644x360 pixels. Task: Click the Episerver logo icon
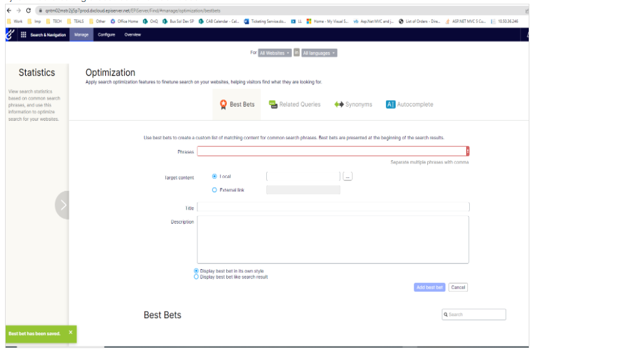point(9,35)
